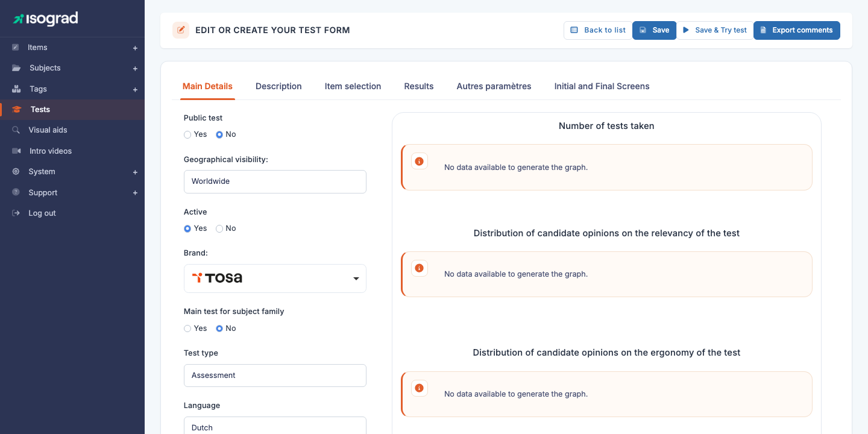The width and height of the screenshot is (868, 434).
Task: Expand the Support submenu with plus
Action: click(x=135, y=193)
